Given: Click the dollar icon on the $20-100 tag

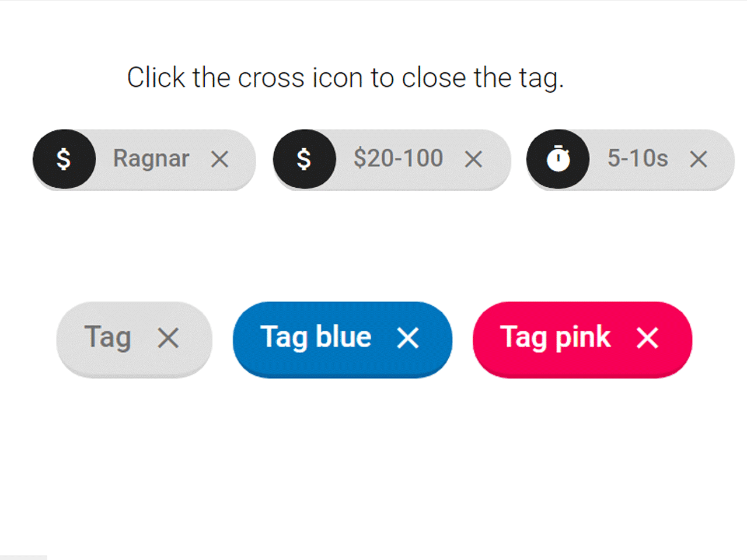Looking at the screenshot, I should point(304,159).
